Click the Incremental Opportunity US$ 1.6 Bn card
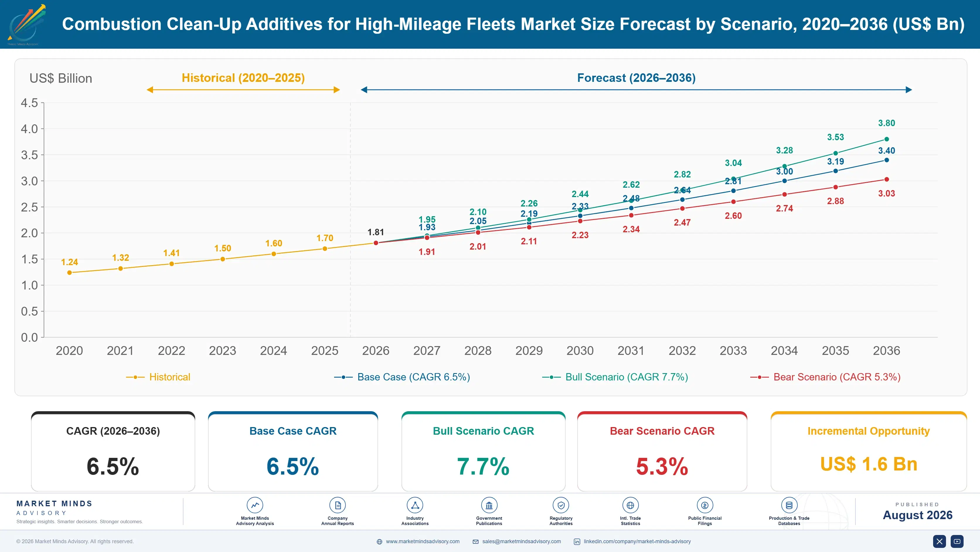 coord(869,451)
